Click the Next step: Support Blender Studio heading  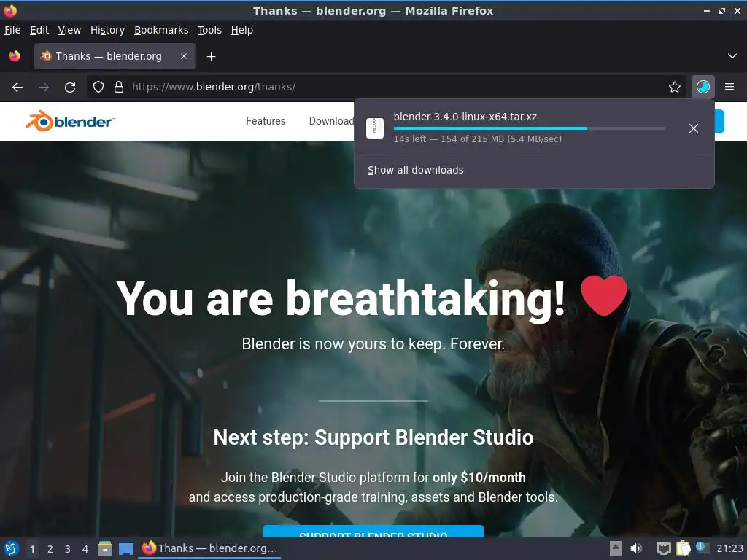click(373, 437)
